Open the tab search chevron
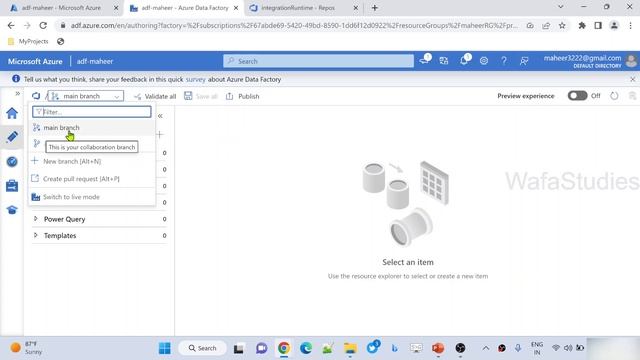The width and height of the screenshot is (640, 360). pyautogui.click(x=560, y=7)
